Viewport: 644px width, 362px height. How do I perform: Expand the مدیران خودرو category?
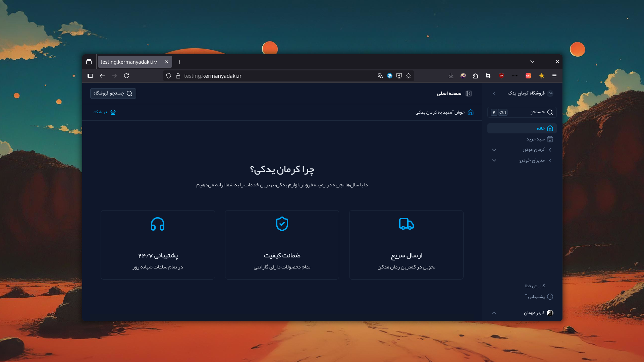click(x=494, y=161)
